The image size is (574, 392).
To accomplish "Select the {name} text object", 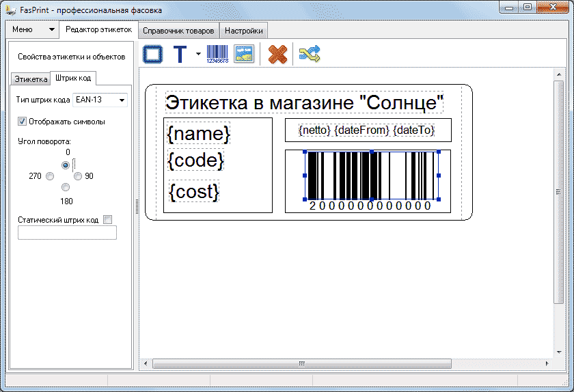I will coord(199,133).
